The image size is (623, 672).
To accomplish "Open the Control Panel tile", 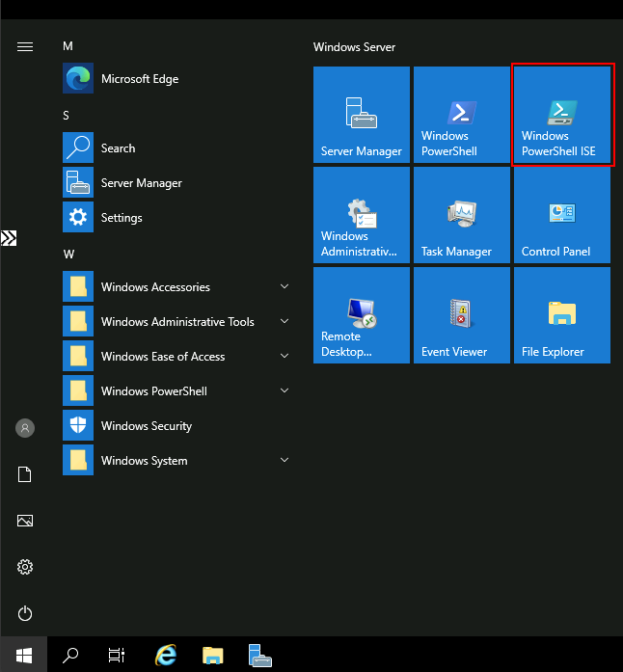I will 561,215.
